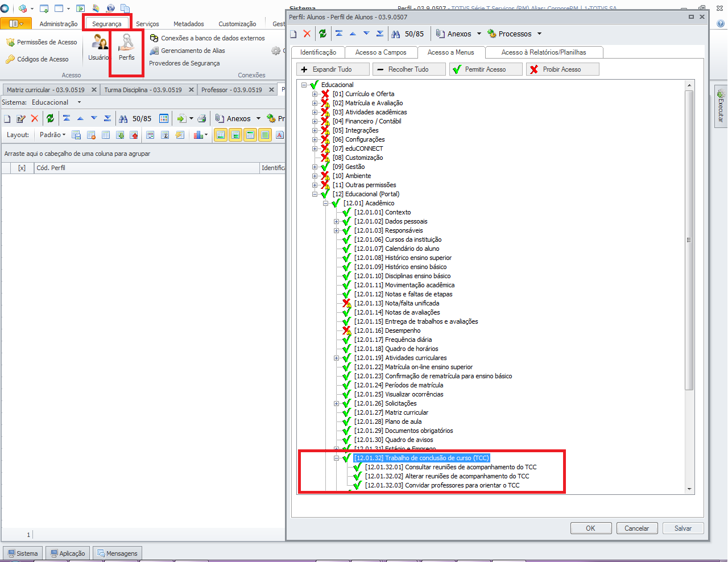This screenshot has width=728, height=562.
Task: Open the Administração ribbon tab
Action: [x=59, y=24]
